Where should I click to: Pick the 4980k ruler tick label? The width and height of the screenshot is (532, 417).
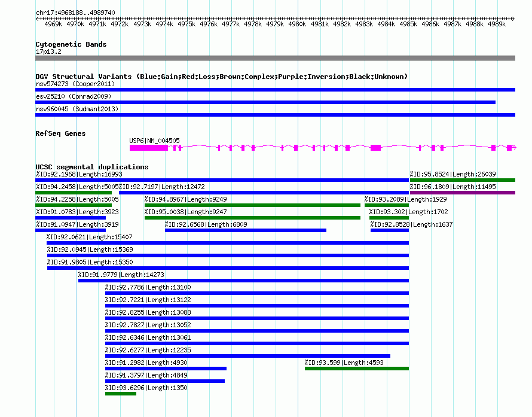(297, 24)
